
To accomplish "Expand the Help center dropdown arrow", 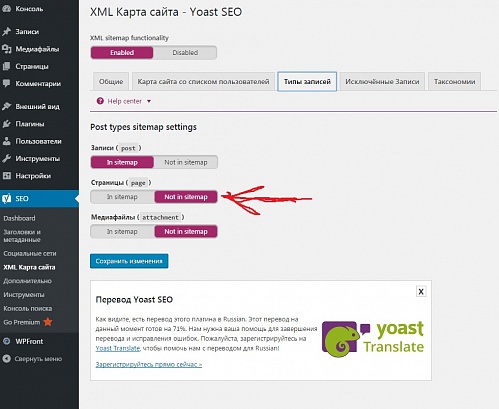I will click(149, 101).
